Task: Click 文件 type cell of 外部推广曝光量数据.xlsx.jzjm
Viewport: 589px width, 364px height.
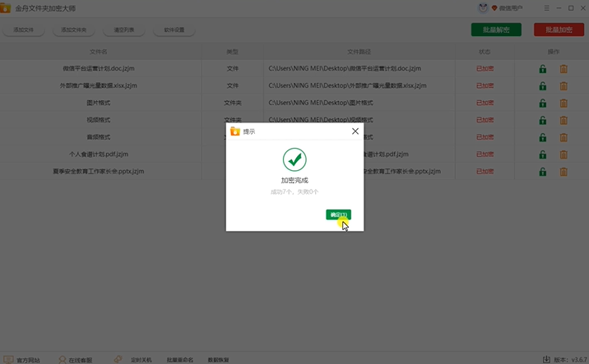Action: (x=233, y=85)
